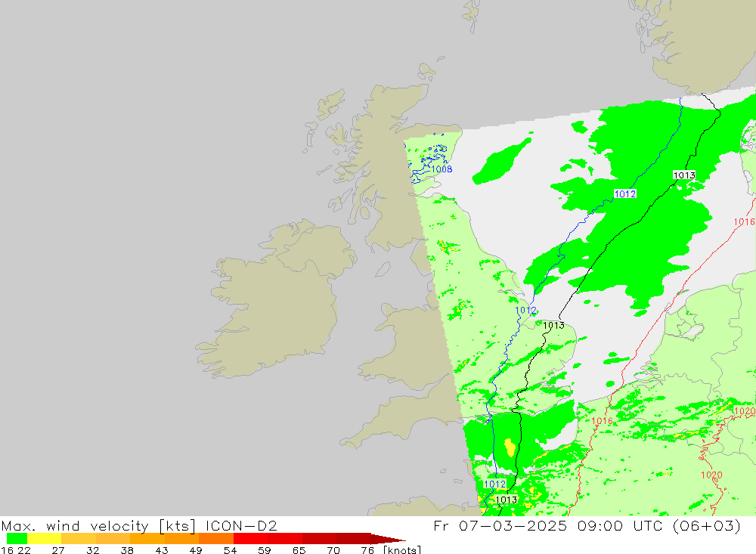Click the 'Fr 07-03-2025 09:00 UTC (06+03)' timestamp
The image size is (756, 554).
[587, 525]
